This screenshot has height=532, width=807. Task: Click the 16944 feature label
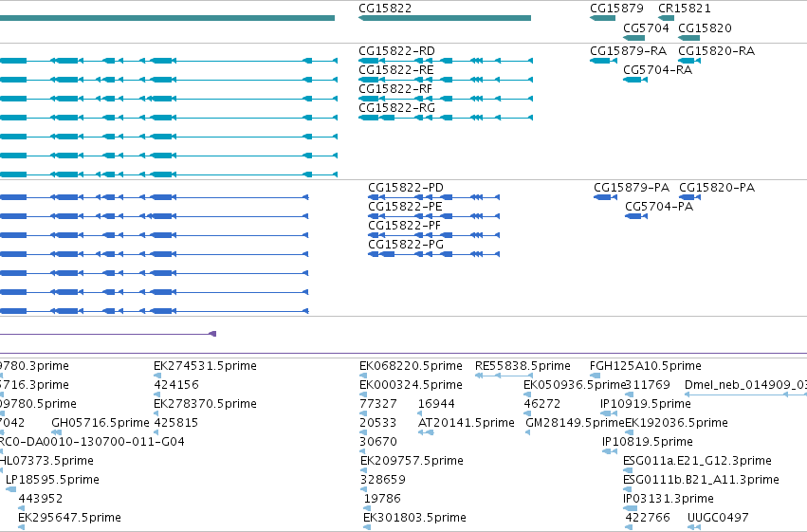click(x=436, y=404)
